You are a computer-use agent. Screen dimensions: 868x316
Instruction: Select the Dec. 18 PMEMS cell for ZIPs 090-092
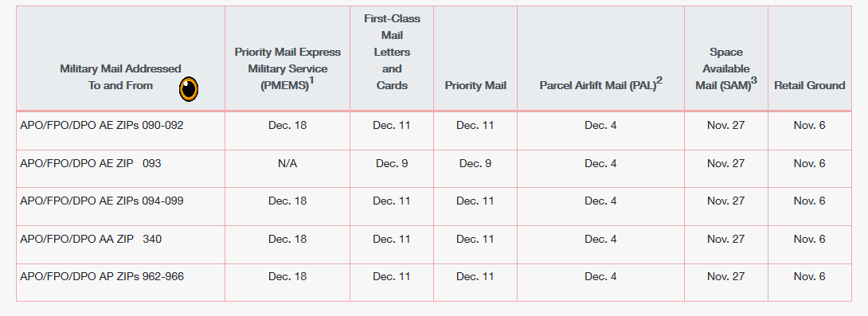[x=287, y=125]
